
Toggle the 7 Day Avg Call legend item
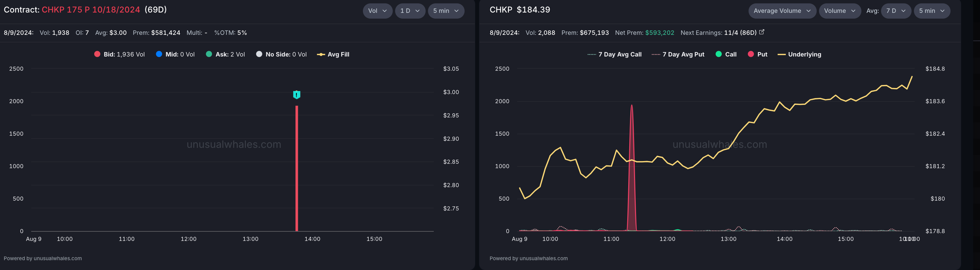point(614,54)
